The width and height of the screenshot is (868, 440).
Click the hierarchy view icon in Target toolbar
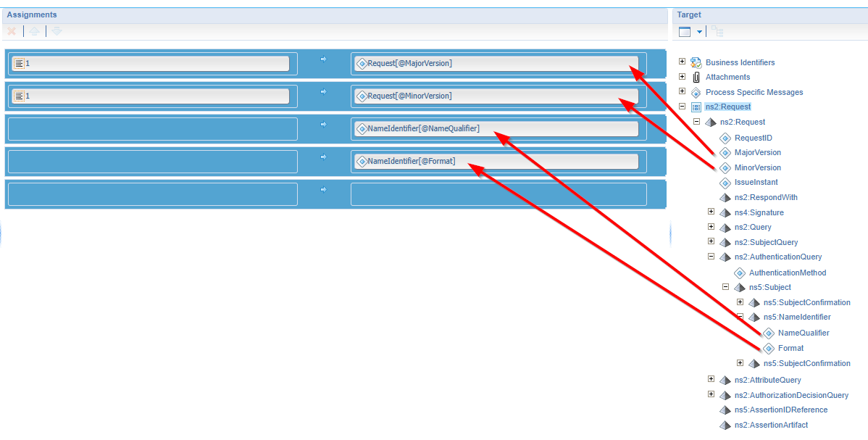click(717, 31)
